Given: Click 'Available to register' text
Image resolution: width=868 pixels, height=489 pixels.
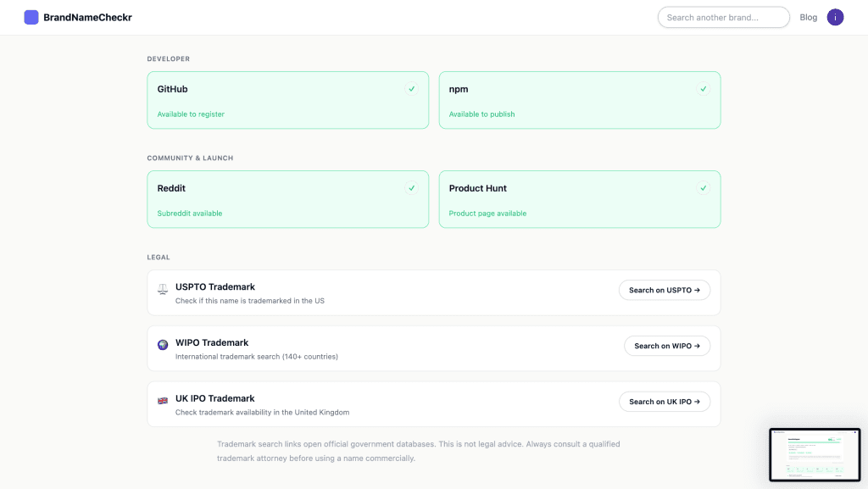Looking at the screenshot, I should pos(191,114).
